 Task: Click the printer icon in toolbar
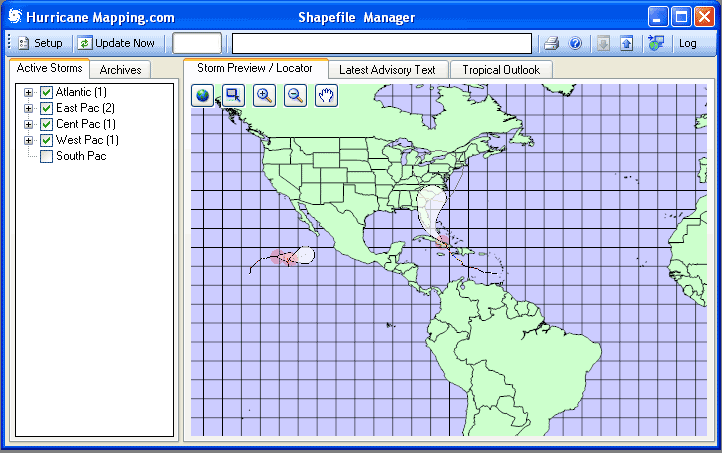point(551,43)
